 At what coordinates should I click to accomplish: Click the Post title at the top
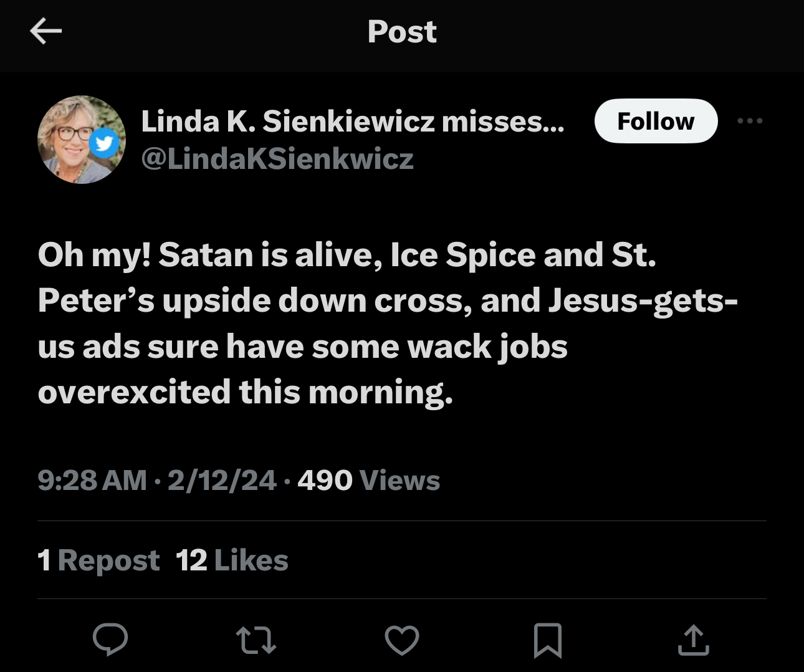click(402, 32)
